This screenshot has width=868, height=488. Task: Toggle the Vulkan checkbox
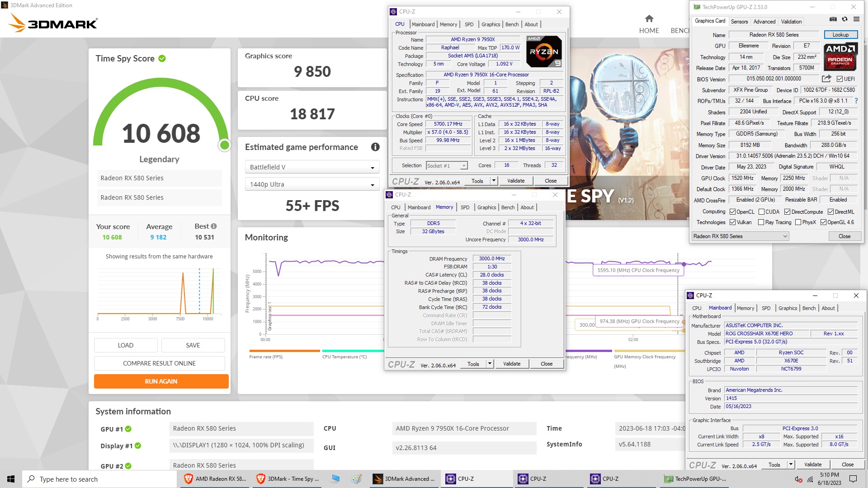pyautogui.click(x=732, y=222)
